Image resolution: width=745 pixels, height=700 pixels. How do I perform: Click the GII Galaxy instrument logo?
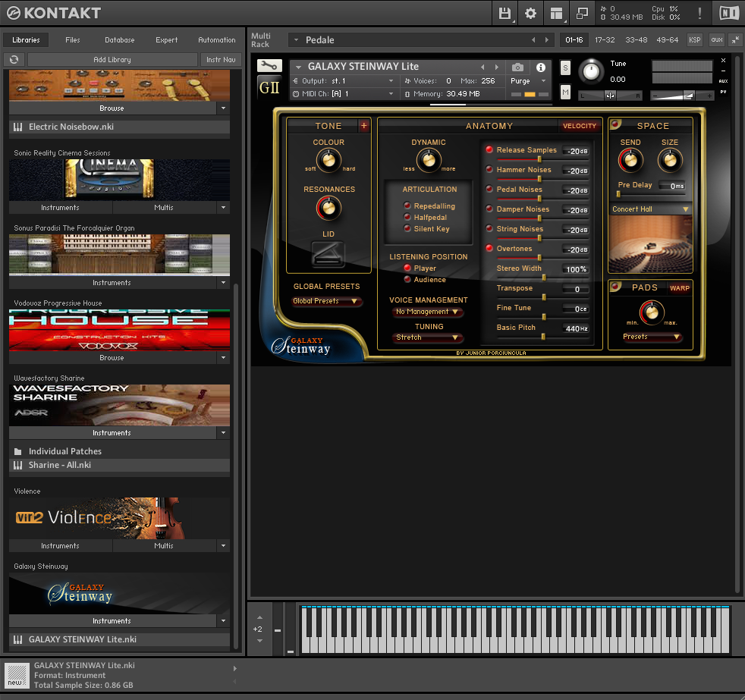[x=269, y=88]
